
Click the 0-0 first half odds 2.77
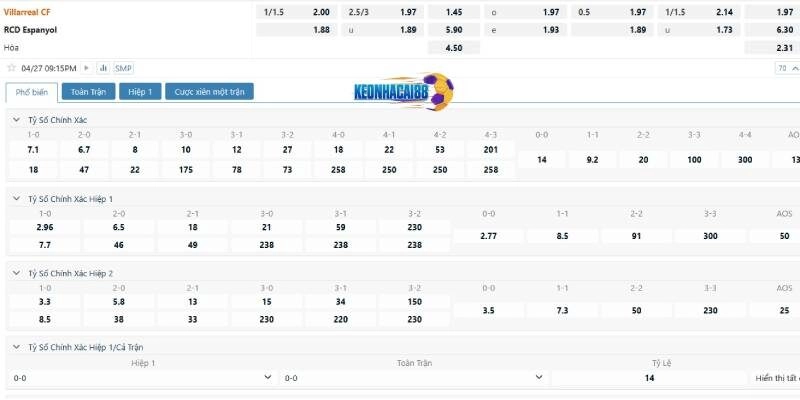pos(488,236)
